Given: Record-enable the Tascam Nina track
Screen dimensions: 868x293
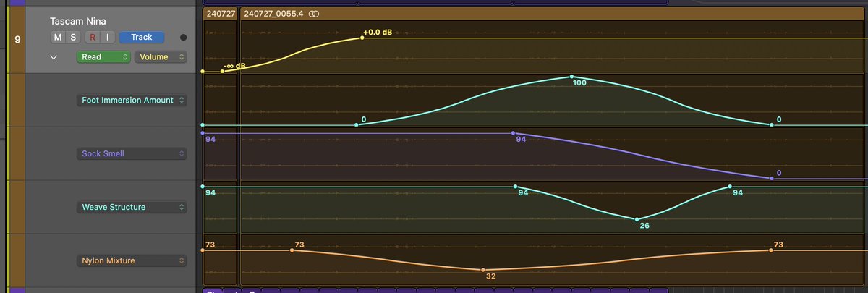Looking at the screenshot, I should pos(92,37).
